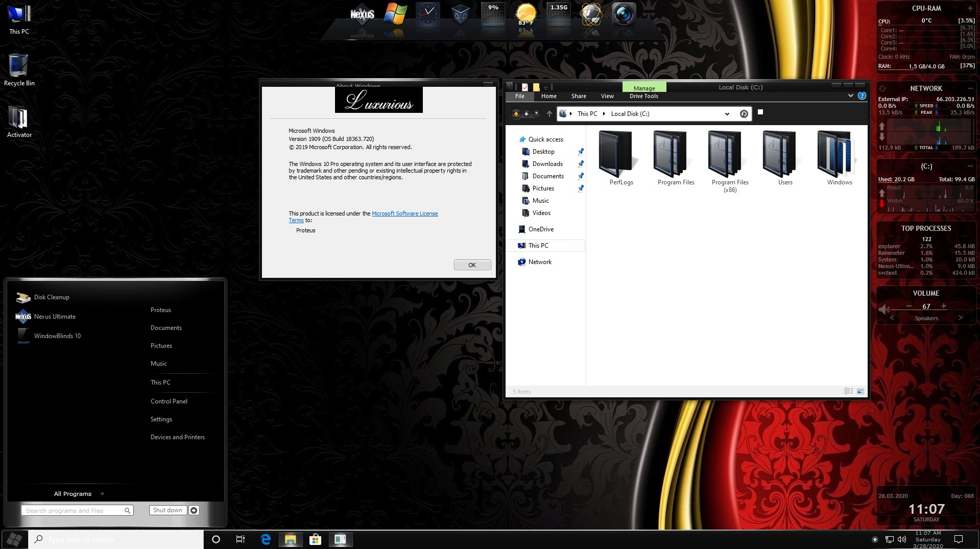Select Network in Explorer navigation pane

click(x=540, y=262)
